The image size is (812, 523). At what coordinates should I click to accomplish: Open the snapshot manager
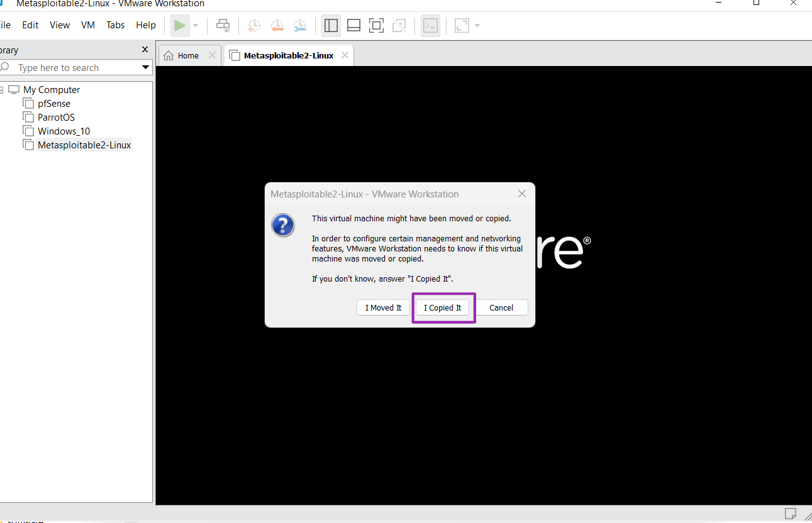pyautogui.click(x=299, y=25)
